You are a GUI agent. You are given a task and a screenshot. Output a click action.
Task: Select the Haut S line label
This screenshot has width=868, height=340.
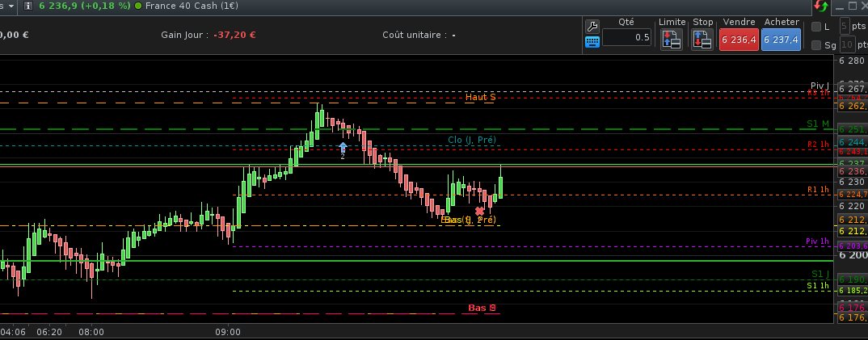[480, 97]
